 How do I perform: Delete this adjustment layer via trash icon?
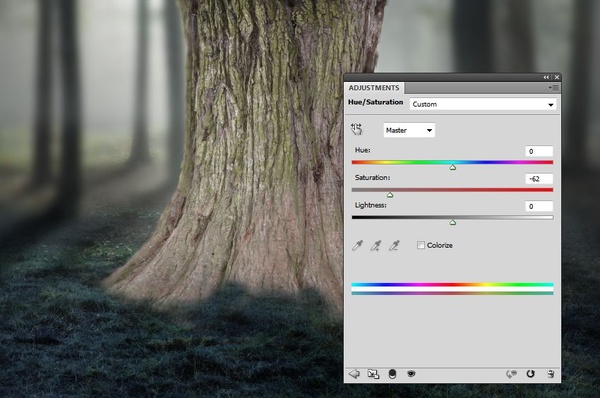click(551, 374)
